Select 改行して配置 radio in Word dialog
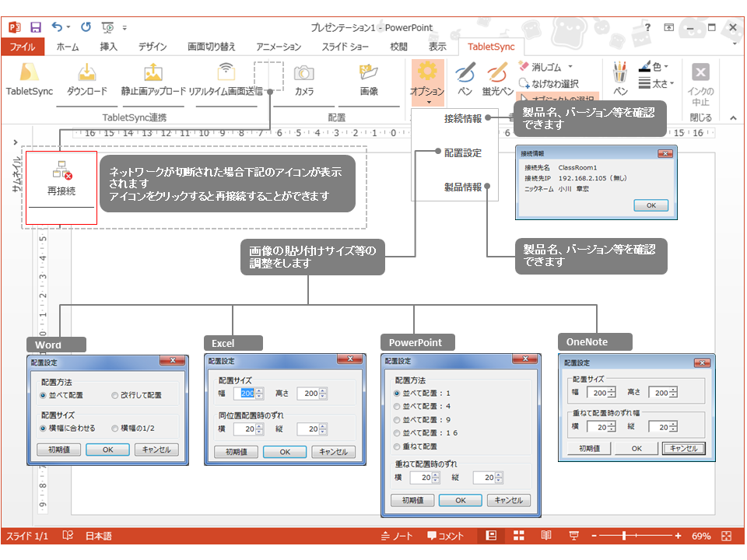Screen dimensions: 747x560 point(115,395)
